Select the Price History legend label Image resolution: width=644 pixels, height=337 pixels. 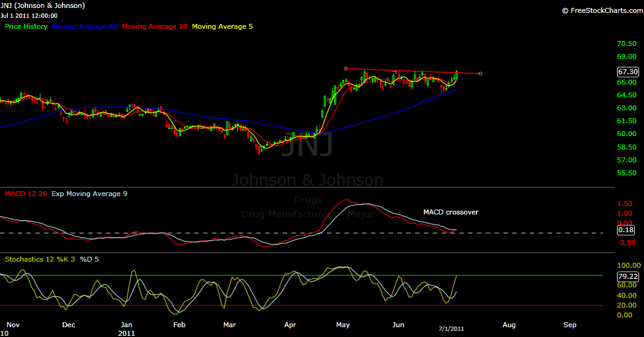(x=26, y=26)
